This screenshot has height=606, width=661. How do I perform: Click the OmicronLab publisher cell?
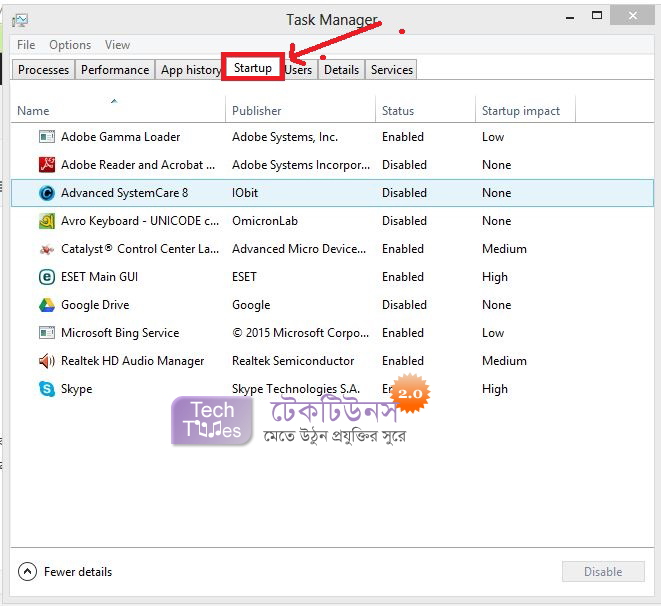(265, 221)
